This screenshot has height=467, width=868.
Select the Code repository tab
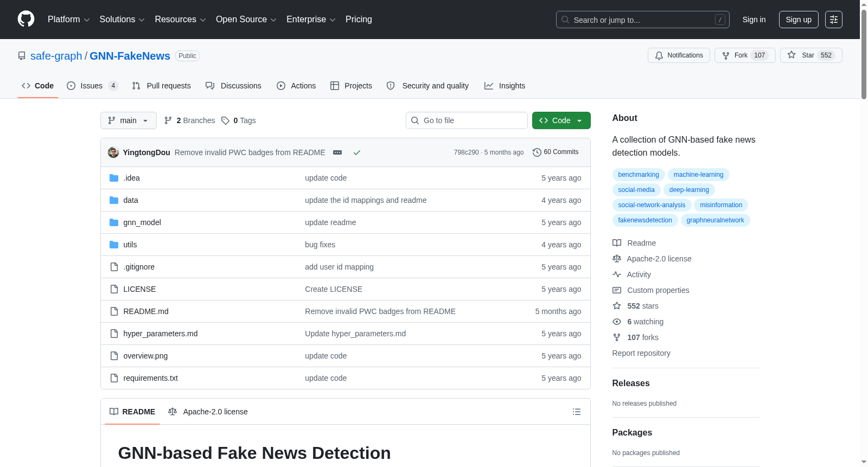[38, 86]
